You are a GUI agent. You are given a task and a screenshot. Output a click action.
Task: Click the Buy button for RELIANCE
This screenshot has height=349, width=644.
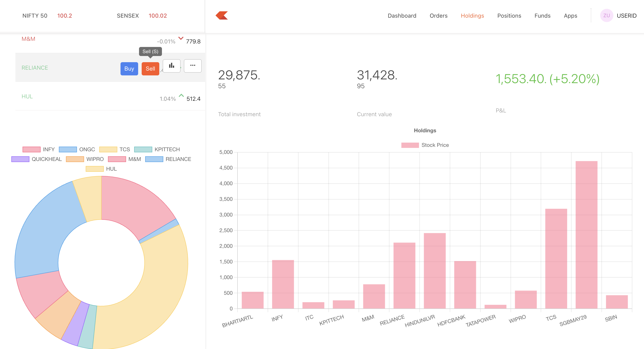[x=129, y=69]
